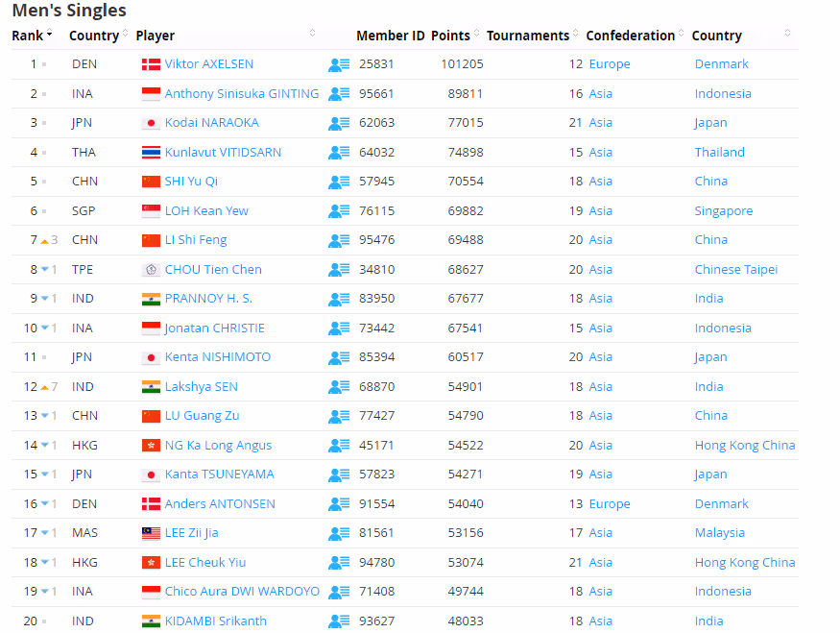Follow the Hong Kong China link for NG Ka Long Angus

[x=744, y=446]
